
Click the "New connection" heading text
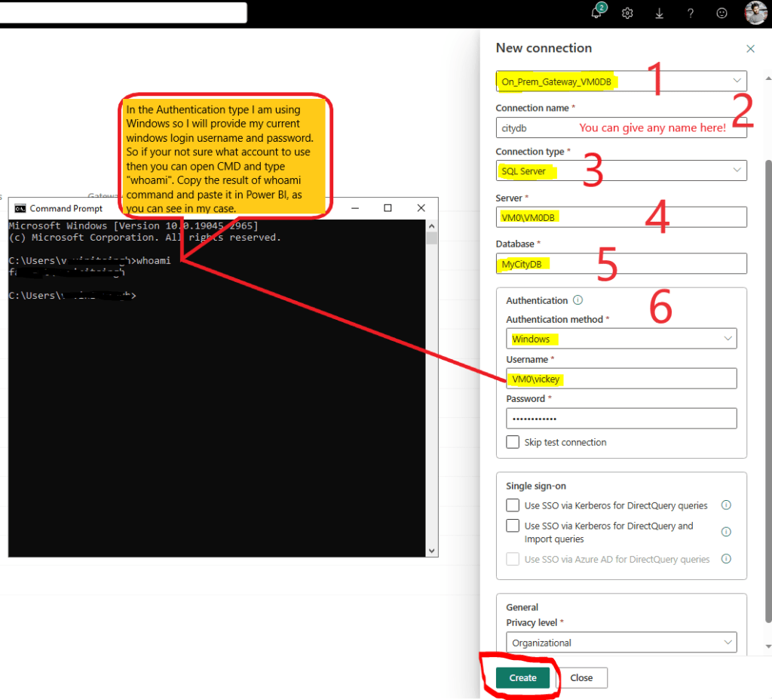[x=544, y=48]
